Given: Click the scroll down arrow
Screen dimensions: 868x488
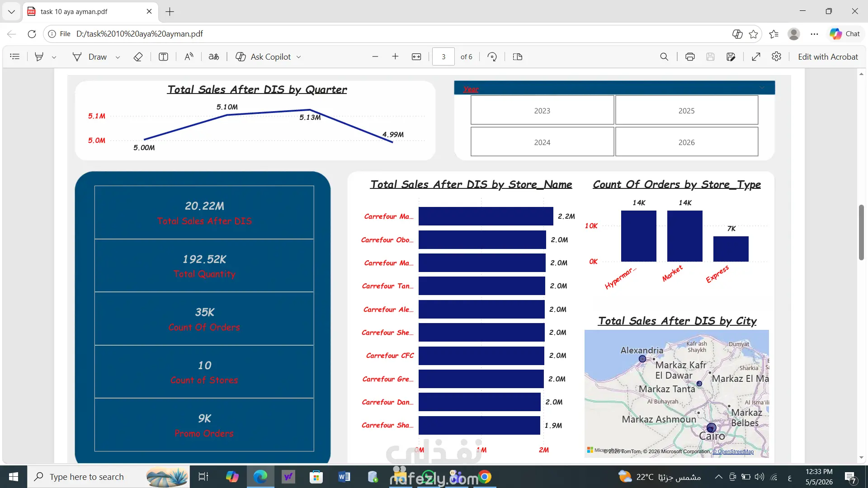Looking at the screenshot, I should coord(861,457).
